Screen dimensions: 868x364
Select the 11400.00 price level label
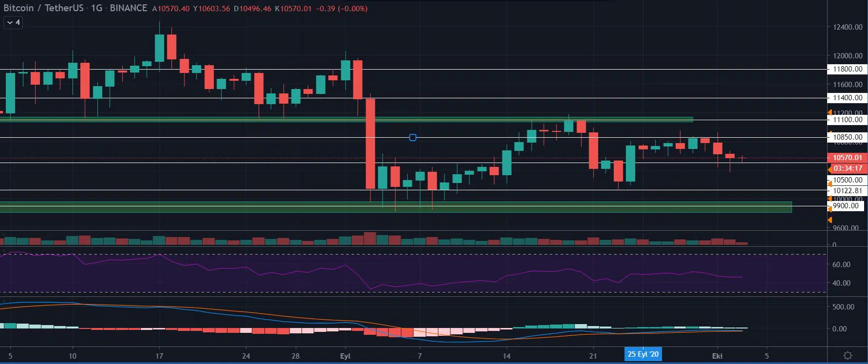pyautogui.click(x=847, y=98)
